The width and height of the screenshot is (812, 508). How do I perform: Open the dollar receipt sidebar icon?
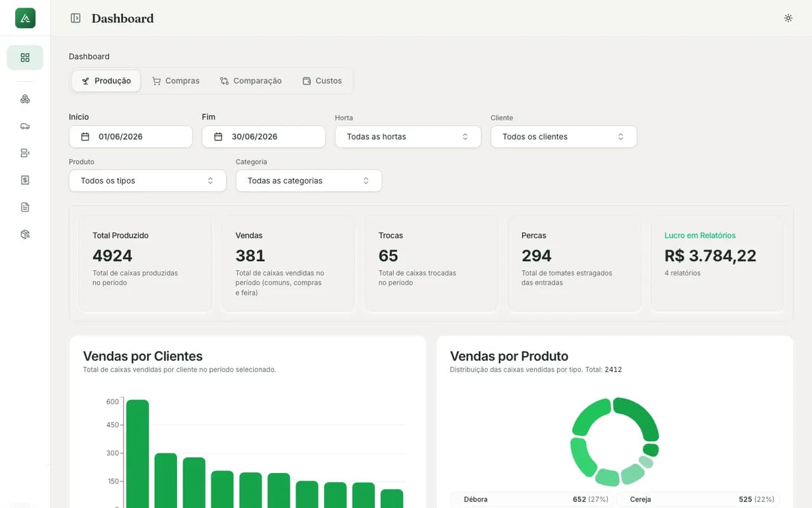click(x=25, y=180)
